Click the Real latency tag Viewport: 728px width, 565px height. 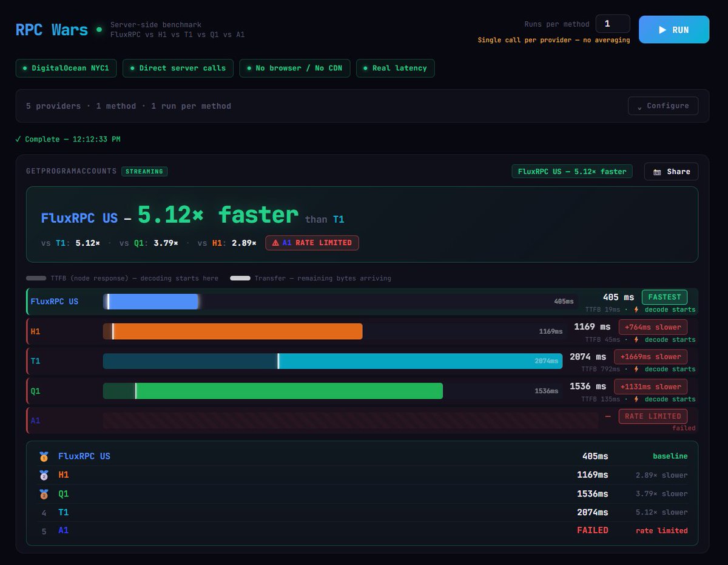[395, 68]
